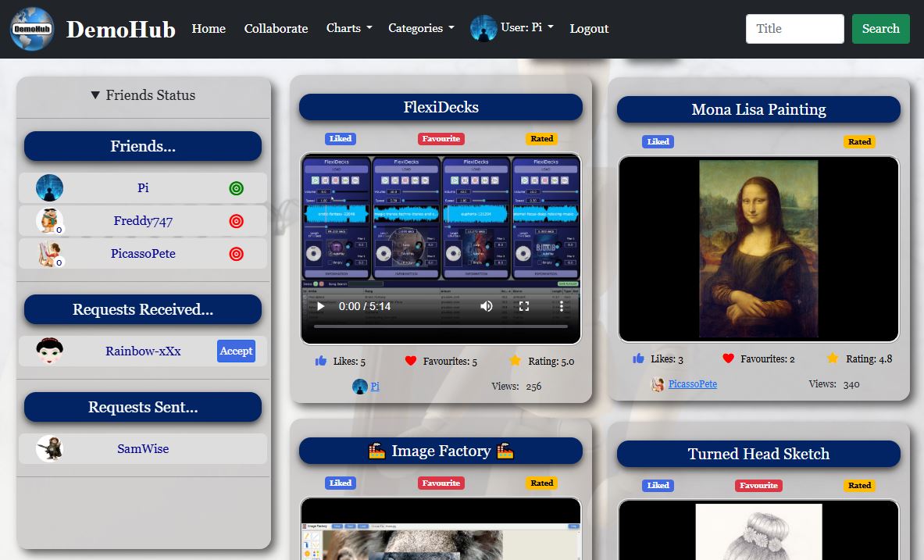
Task: Open the PicassoPete author link
Action: click(692, 384)
